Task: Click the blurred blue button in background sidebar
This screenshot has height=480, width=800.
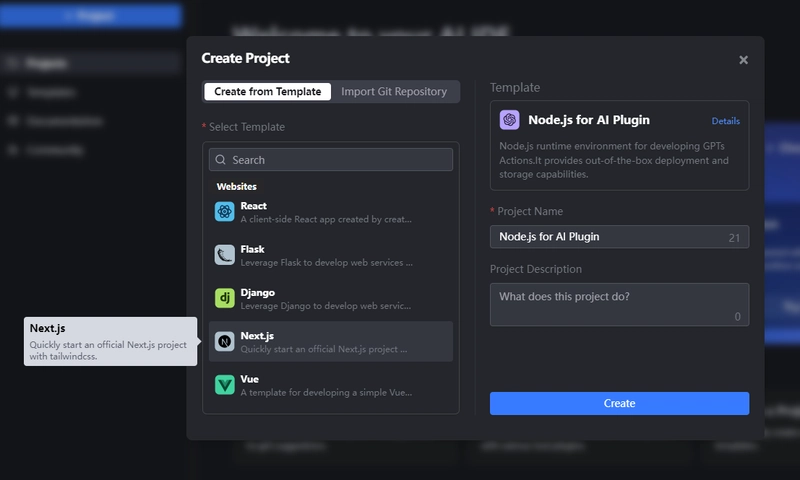Action: (91, 15)
